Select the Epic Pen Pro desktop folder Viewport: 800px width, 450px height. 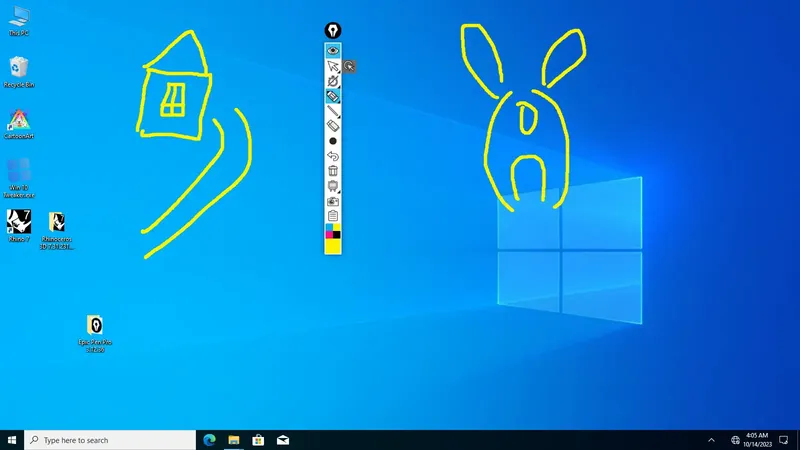click(x=95, y=334)
